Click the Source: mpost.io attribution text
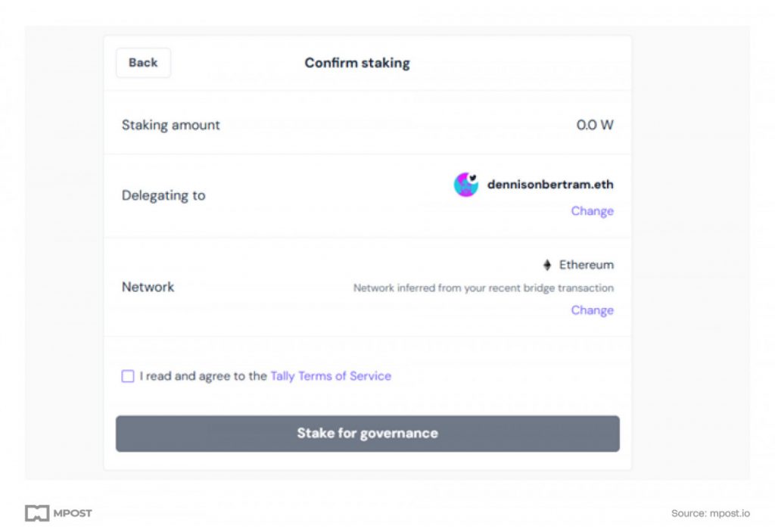The image size is (775, 532). tap(710, 513)
